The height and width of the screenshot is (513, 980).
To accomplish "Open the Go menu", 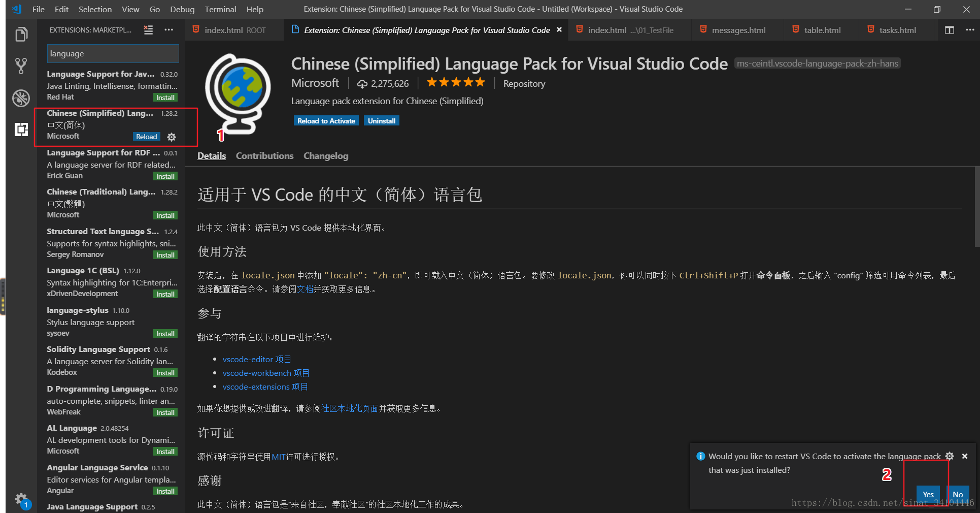I will (x=155, y=9).
